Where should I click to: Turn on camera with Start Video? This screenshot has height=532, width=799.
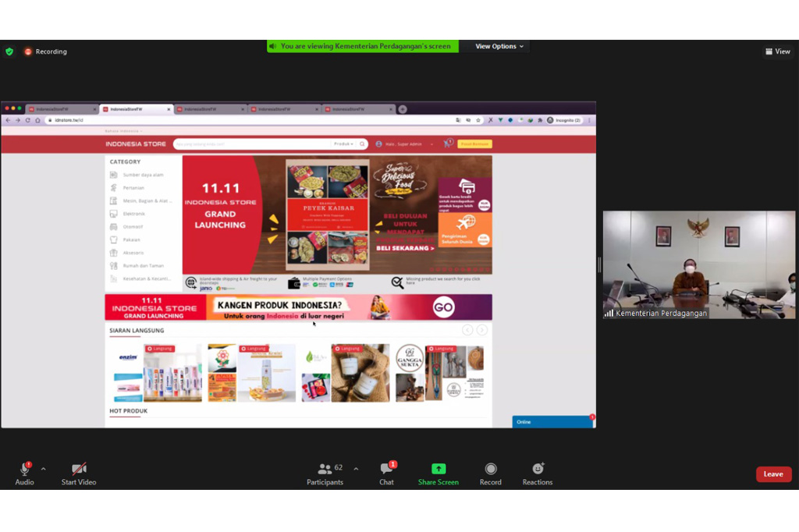[79, 473]
